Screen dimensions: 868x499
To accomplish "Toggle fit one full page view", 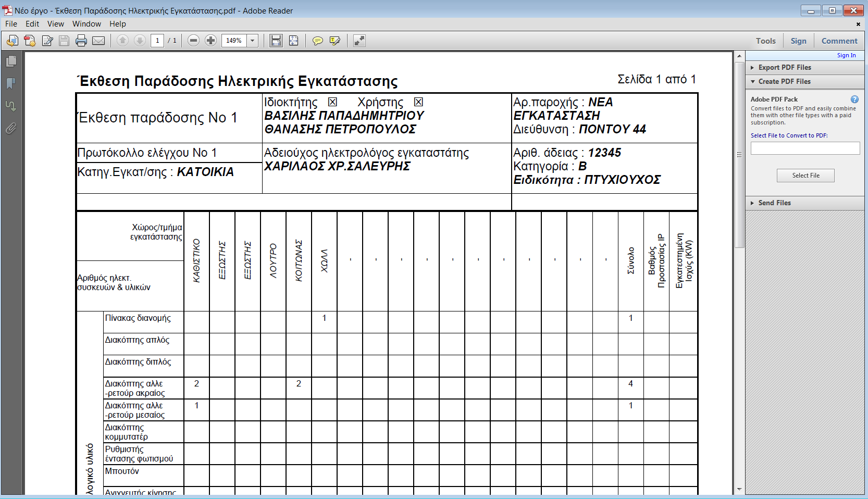I will click(x=294, y=41).
